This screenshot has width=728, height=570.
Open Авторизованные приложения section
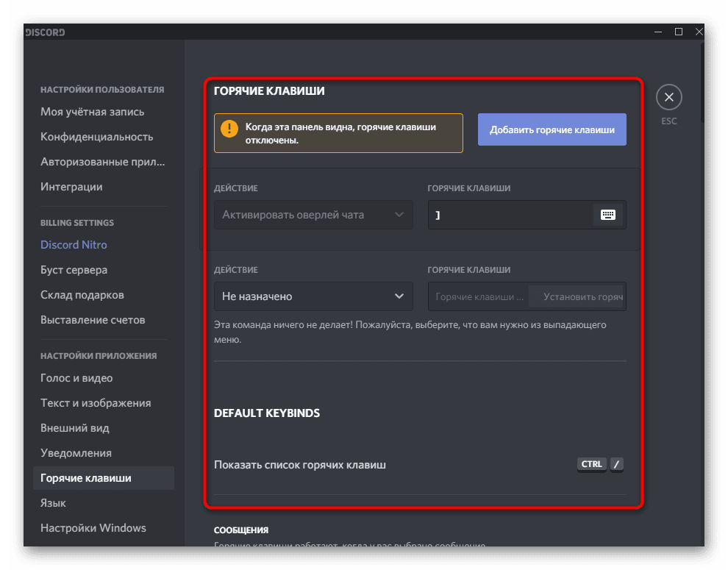pyautogui.click(x=103, y=162)
